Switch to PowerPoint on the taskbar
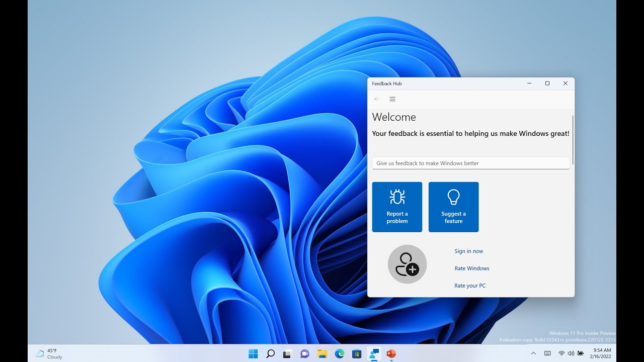Viewport: 644px width, 362px height. [x=391, y=353]
